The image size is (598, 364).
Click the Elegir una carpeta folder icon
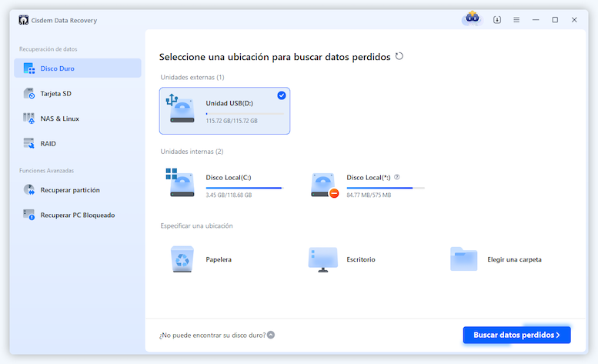pos(464,259)
